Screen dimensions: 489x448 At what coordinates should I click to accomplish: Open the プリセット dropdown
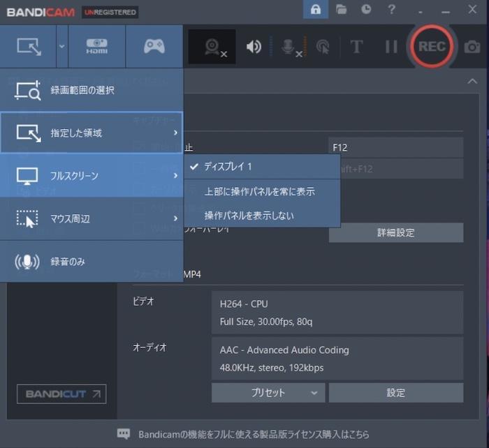(268, 393)
